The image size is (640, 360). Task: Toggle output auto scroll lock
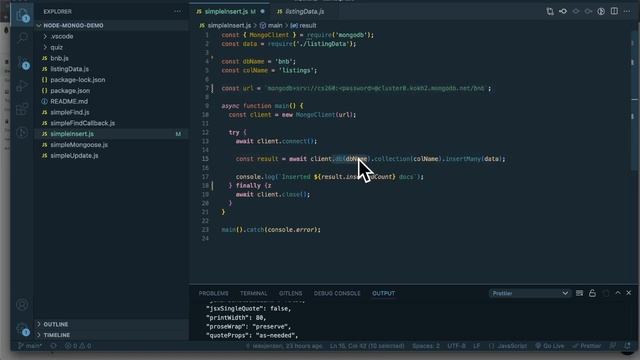tap(592, 293)
